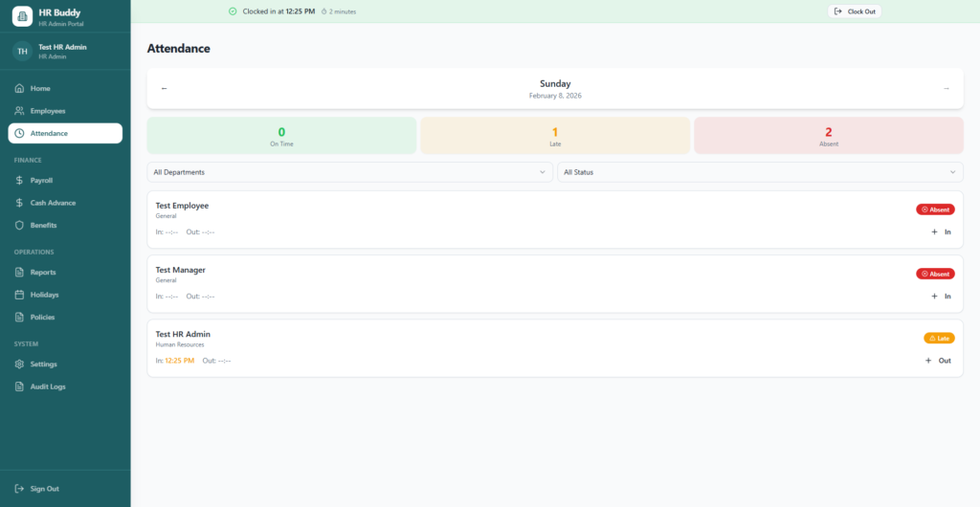Add clock-in for Test Employee
The height and width of the screenshot is (507, 980).
point(941,231)
